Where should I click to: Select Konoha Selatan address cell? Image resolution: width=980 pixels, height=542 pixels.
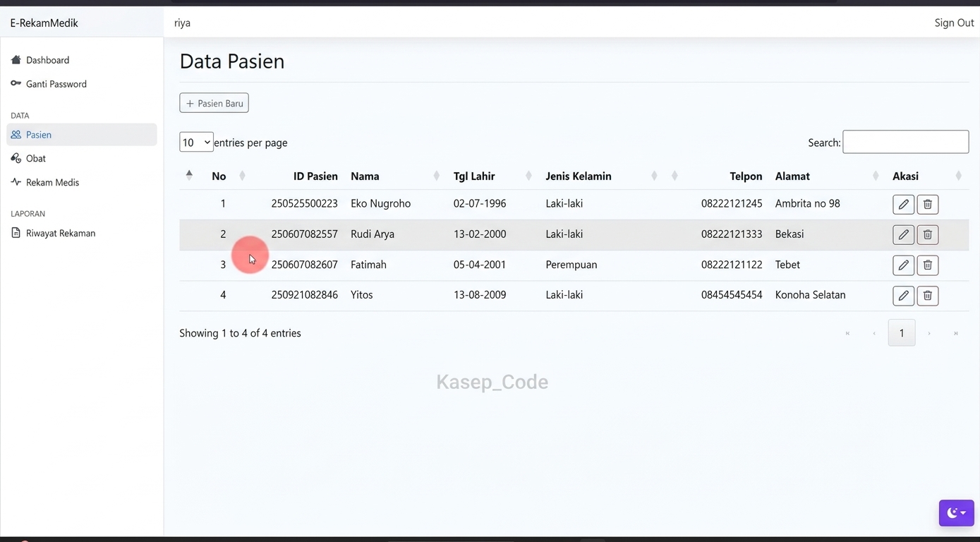[810, 295]
